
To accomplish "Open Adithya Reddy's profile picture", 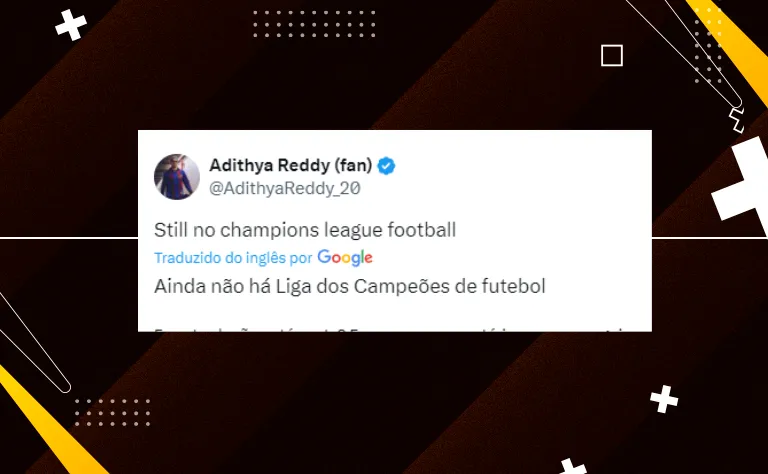I will [177, 177].
